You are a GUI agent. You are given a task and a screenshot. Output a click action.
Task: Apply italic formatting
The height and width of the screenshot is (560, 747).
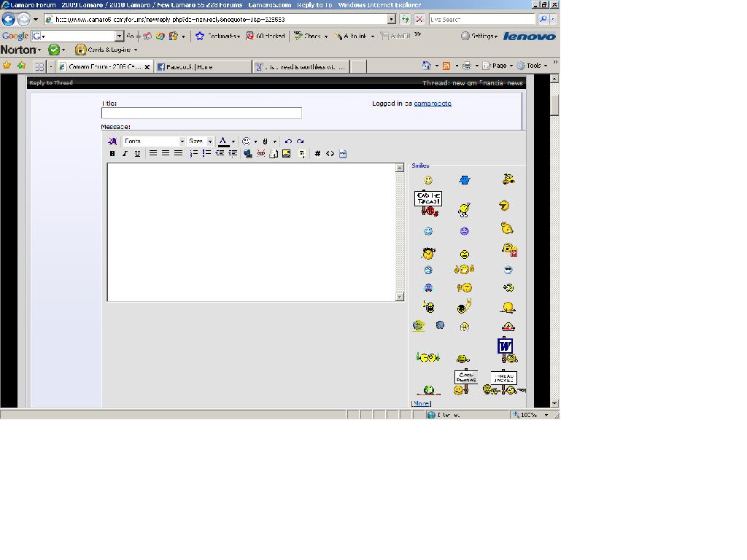[x=125, y=153]
